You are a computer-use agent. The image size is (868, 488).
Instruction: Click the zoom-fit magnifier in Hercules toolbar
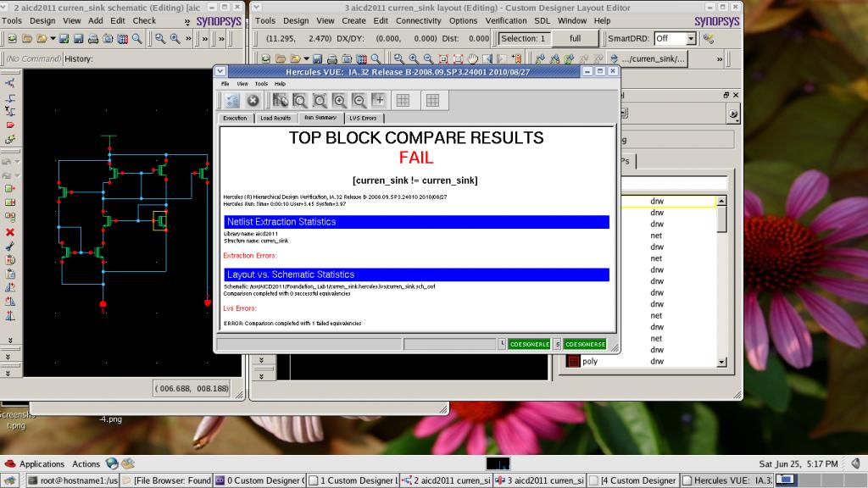[x=320, y=100]
